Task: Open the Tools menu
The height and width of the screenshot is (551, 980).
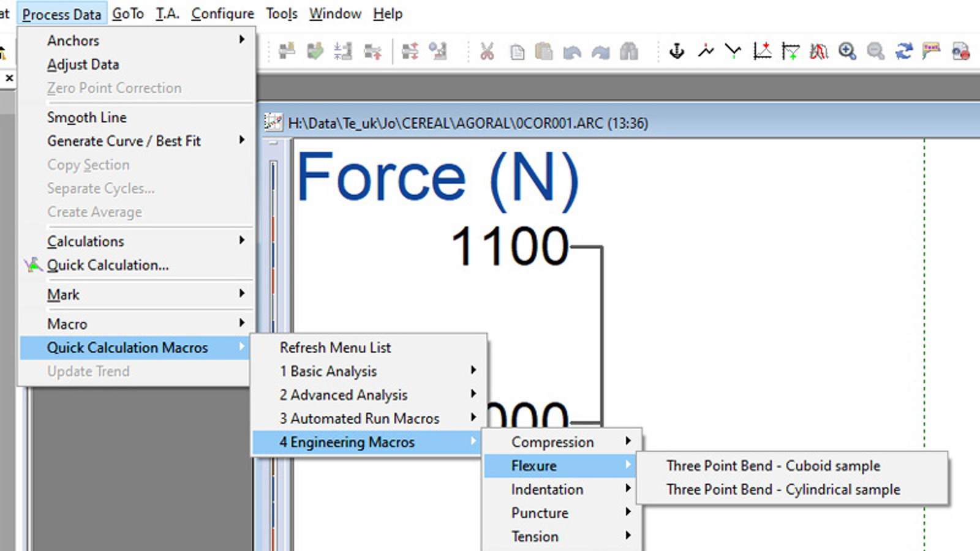Action: click(281, 13)
